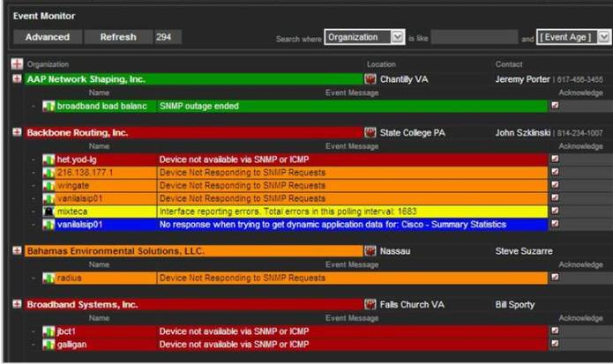613x364 pixels.
Task: Click the contact name Bill Sporty
Action: [515, 305]
